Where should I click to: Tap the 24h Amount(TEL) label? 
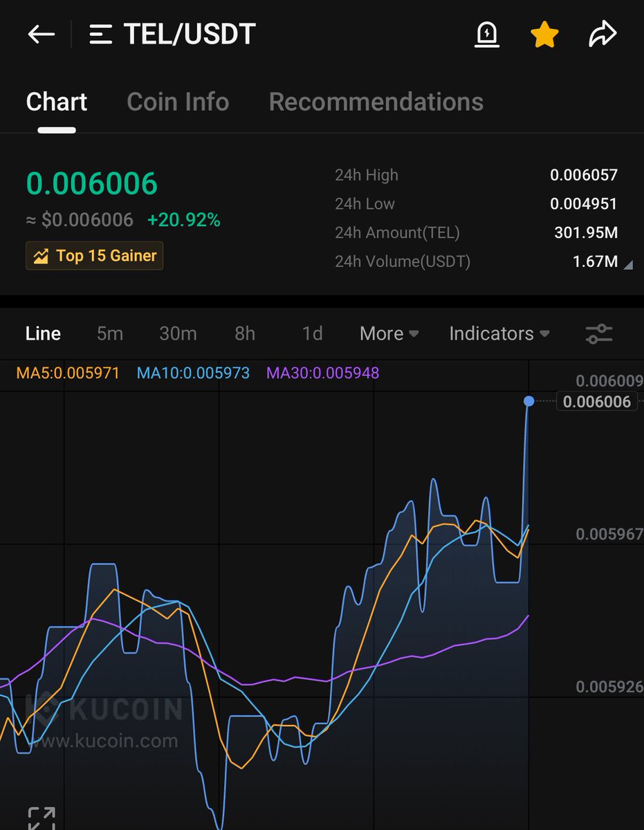[397, 233]
